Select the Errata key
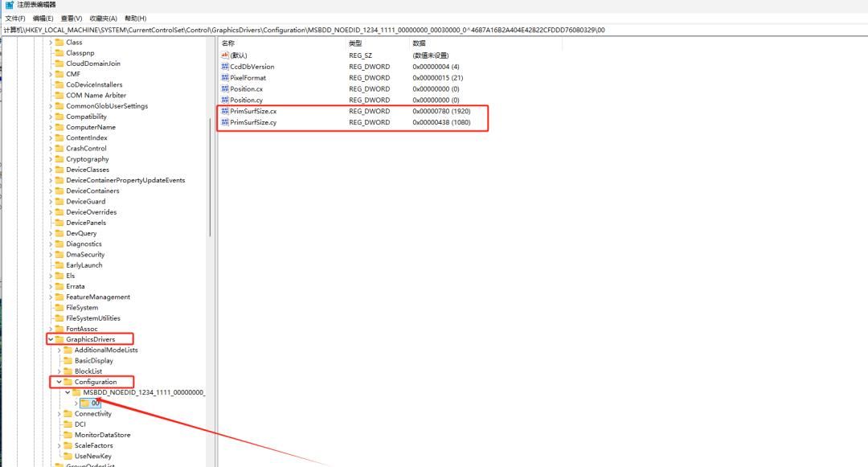Image resolution: width=868 pixels, height=467 pixels. pyautogui.click(x=76, y=287)
